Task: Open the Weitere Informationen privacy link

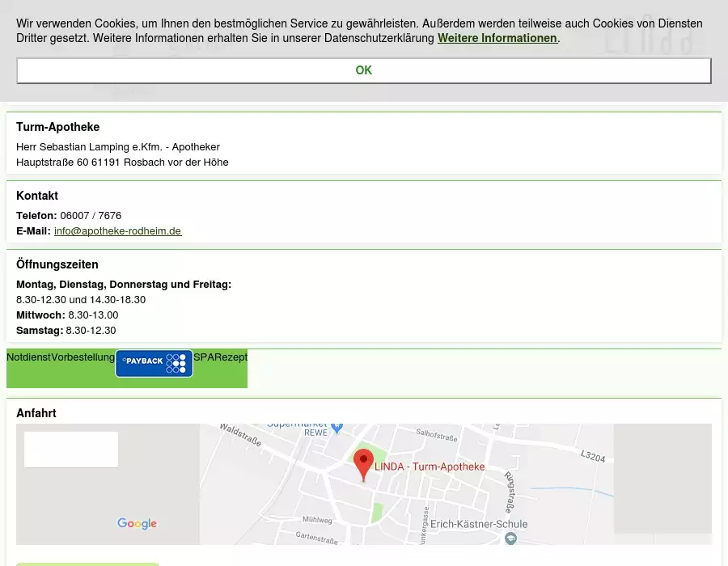Action: coord(497,38)
